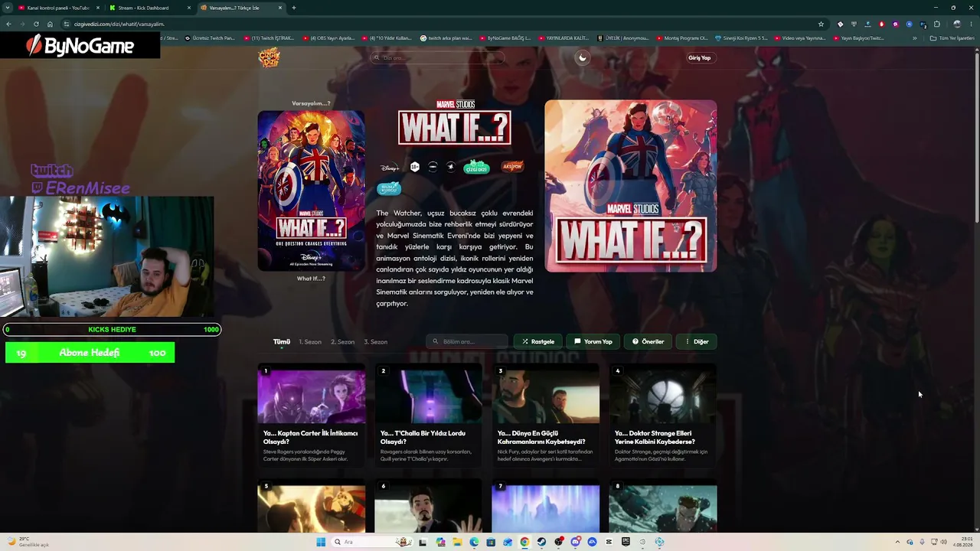Open a new browser tab
980x551 pixels.
294,8
